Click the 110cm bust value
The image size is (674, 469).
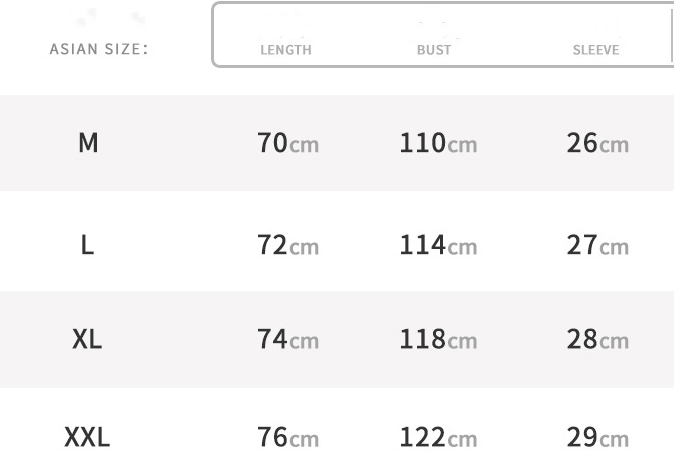[438, 144]
